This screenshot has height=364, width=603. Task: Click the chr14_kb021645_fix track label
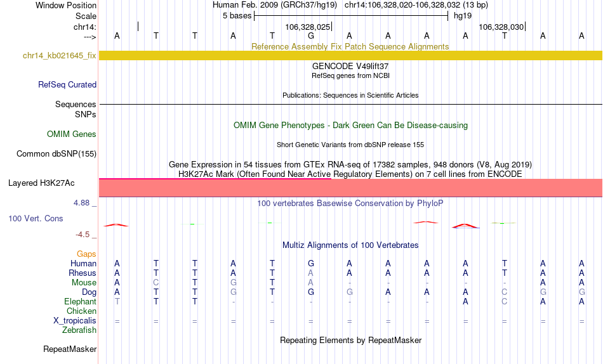[59, 55]
